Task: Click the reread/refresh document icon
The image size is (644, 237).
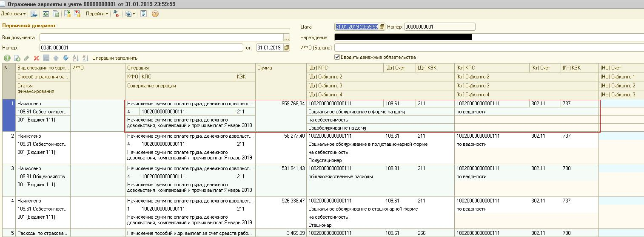Action: pyautogui.click(x=46, y=14)
